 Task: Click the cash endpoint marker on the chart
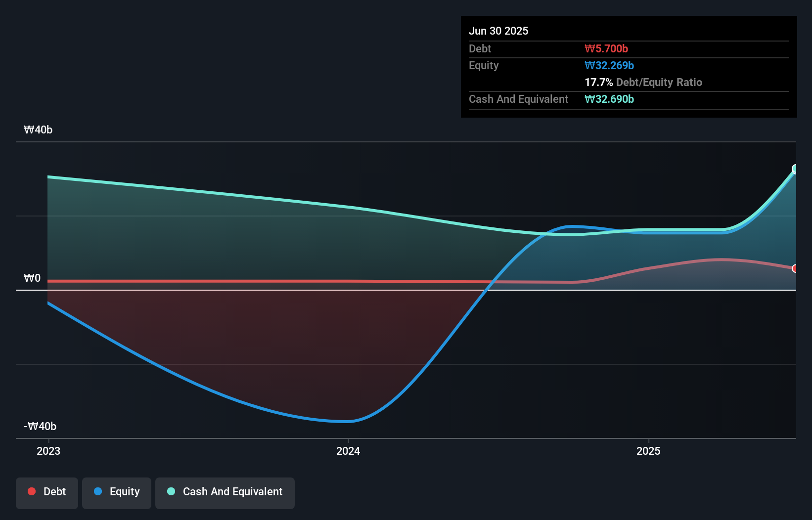coord(795,169)
